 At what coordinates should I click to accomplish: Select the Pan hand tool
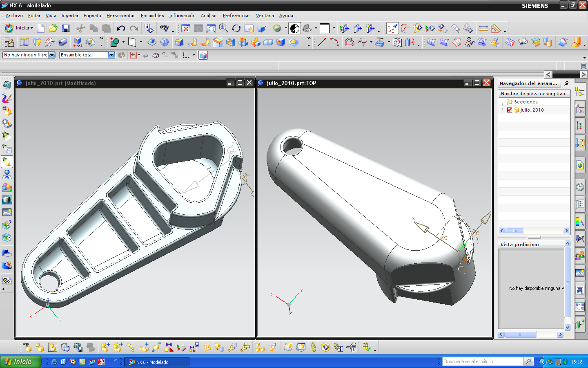coord(249,28)
